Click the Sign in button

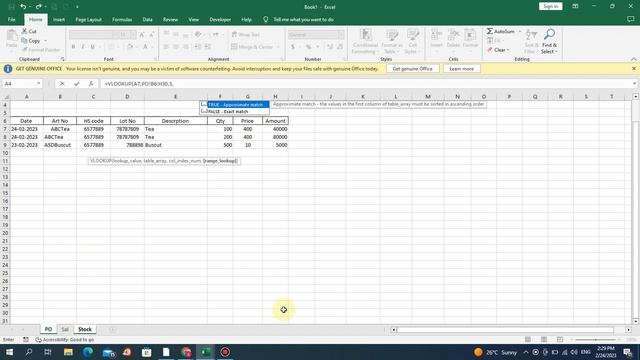550,6
